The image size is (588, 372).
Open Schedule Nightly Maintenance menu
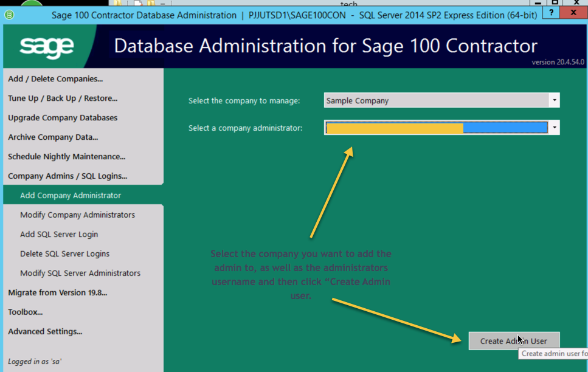(x=67, y=157)
